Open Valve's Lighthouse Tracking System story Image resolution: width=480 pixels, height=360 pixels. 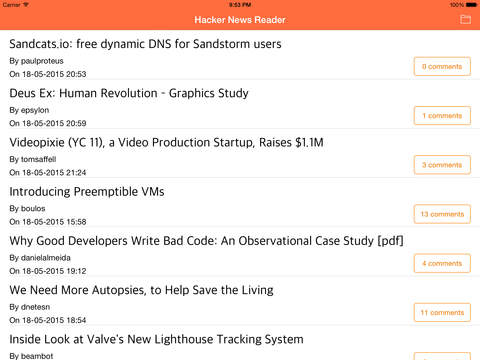coord(156,339)
